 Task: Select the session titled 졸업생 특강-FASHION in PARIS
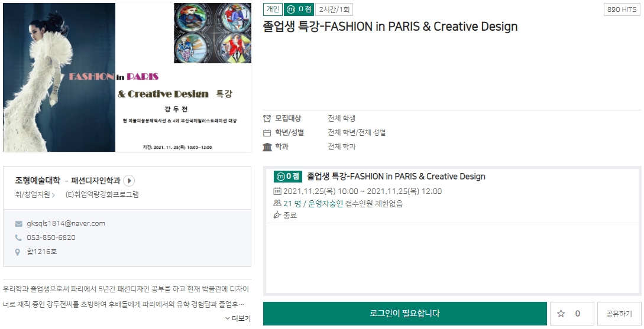pos(396,177)
